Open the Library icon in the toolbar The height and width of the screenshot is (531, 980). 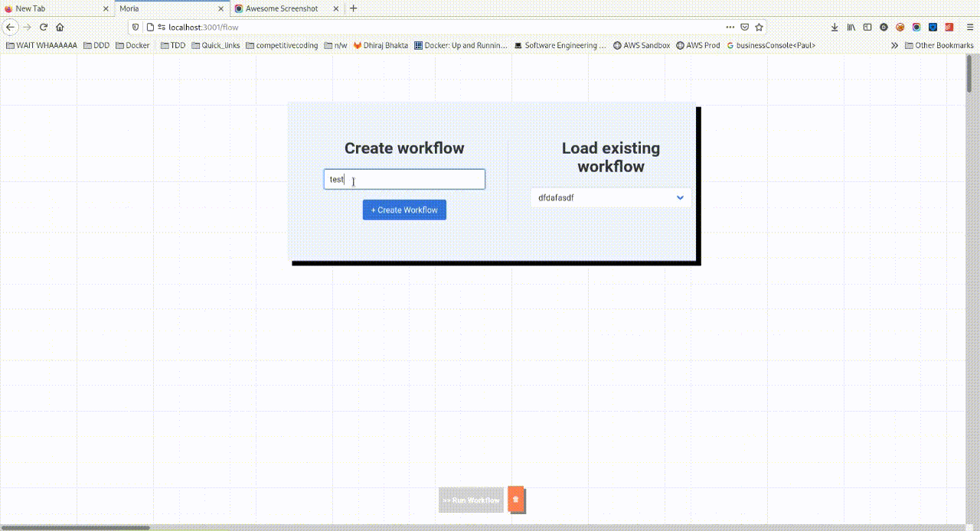click(x=851, y=27)
